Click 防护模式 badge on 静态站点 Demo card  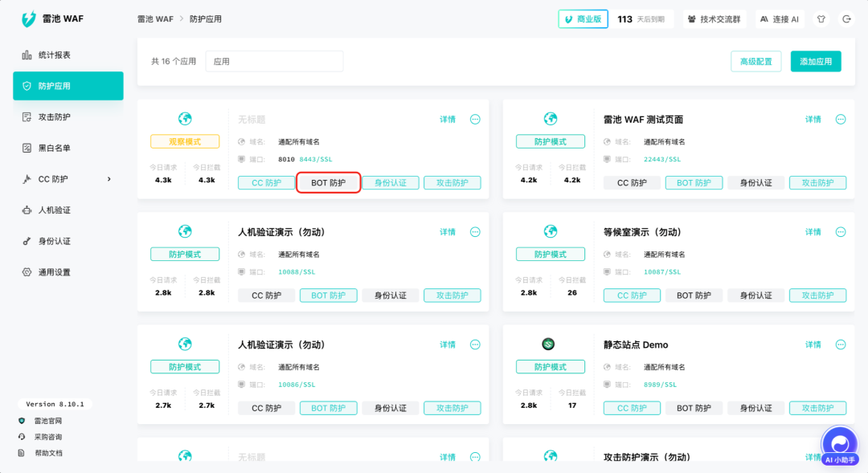pyautogui.click(x=550, y=367)
